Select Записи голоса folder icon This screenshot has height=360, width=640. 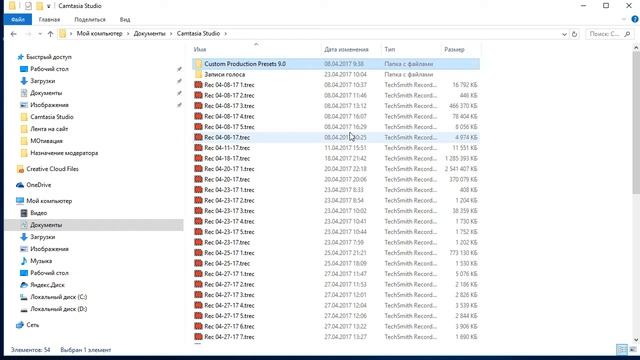coord(198,74)
